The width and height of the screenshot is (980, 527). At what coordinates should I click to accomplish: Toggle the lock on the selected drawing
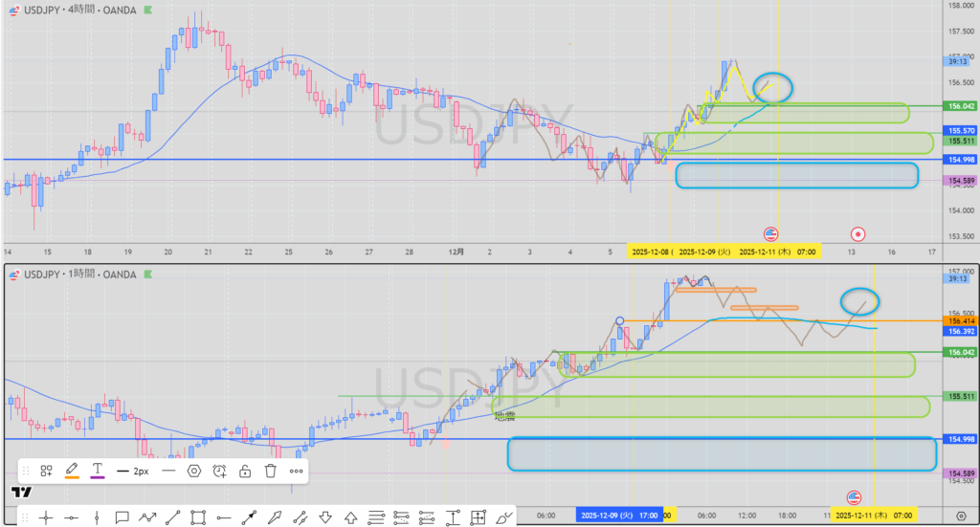[245, 471]
